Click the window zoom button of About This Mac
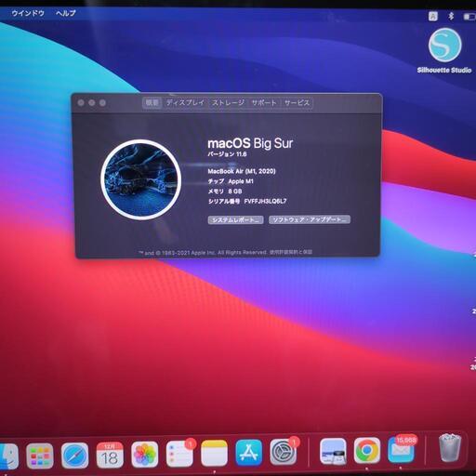Image resolution: width=476 pixels, height=476 pixels. (102, 102)
